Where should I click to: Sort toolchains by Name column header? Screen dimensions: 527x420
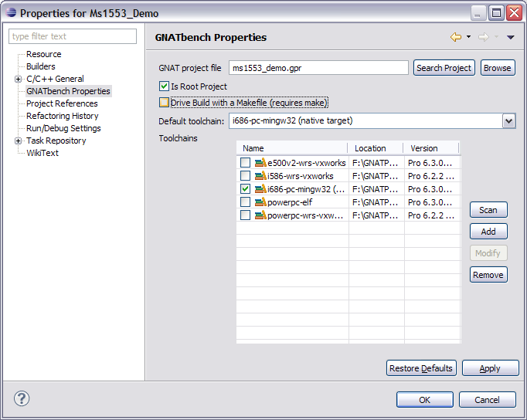[292, 148]
